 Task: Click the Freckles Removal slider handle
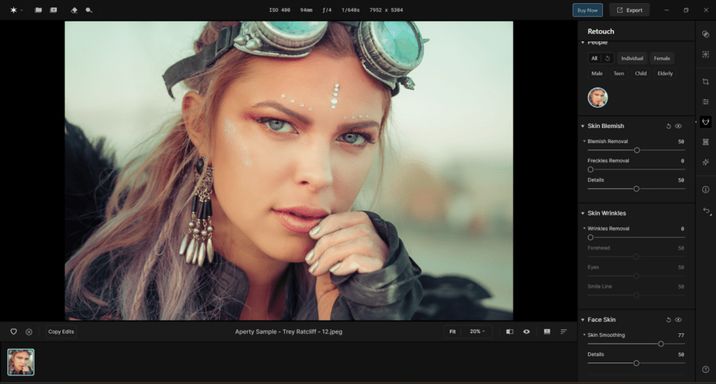(590, 169)
